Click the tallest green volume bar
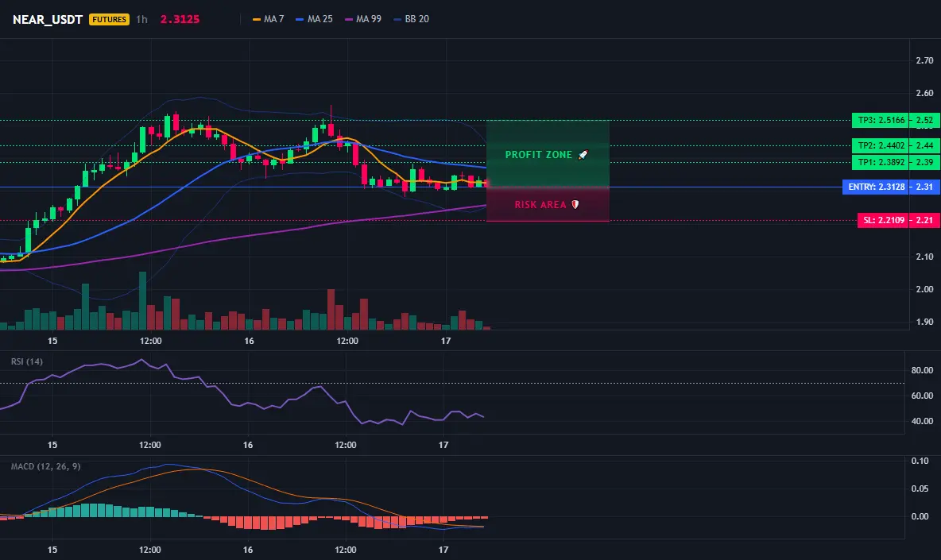 [x=142, y=300]
